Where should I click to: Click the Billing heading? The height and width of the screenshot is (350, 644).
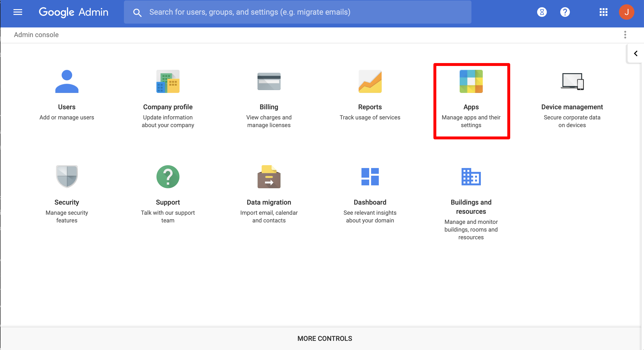coord(269,107)
